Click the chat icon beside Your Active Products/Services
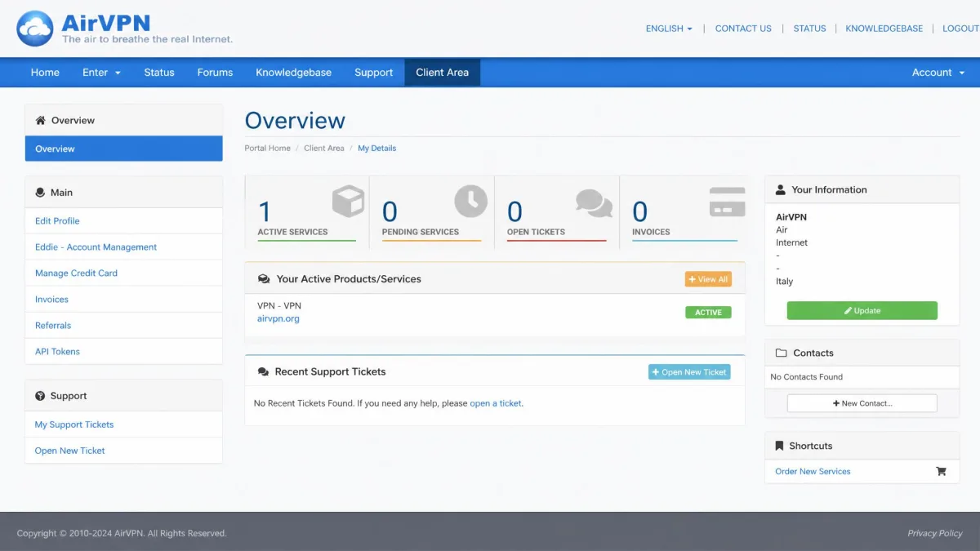This screenshot has width=980, height=551. (264, 279)
